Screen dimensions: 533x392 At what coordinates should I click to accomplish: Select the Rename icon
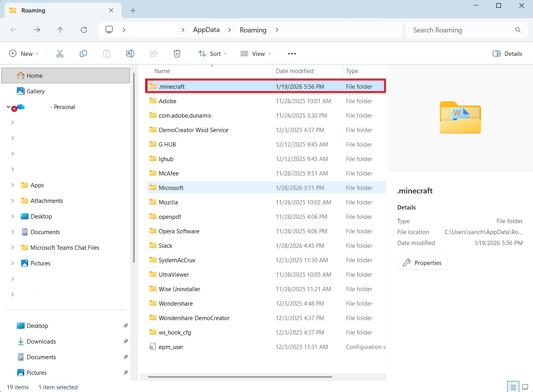[130, 54]
